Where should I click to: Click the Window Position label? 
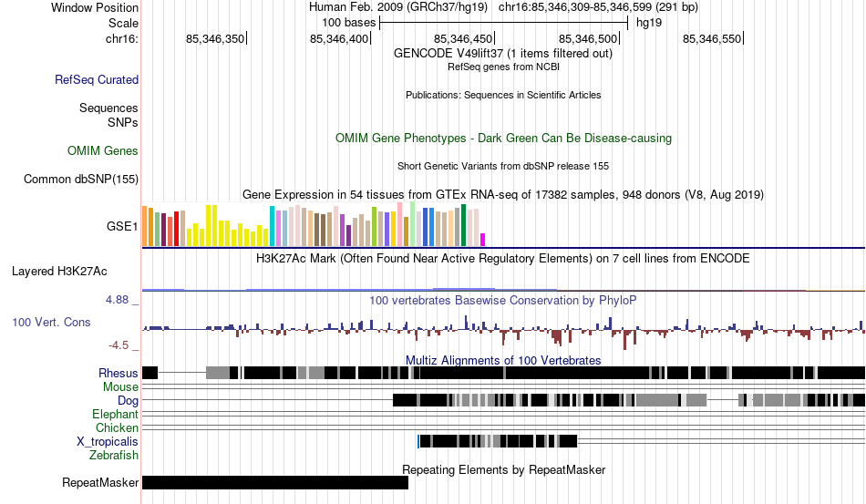tap(95, 7)
